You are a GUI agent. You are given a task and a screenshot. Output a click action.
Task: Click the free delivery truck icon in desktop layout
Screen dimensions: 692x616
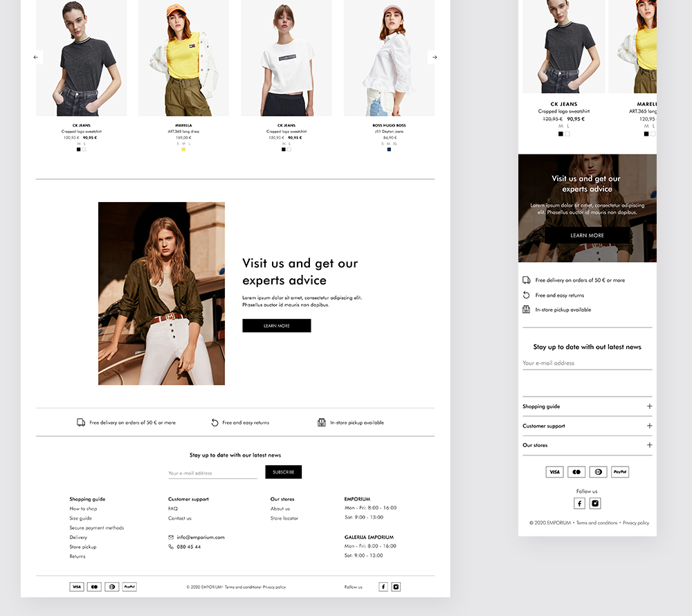[x=81, y=422]
